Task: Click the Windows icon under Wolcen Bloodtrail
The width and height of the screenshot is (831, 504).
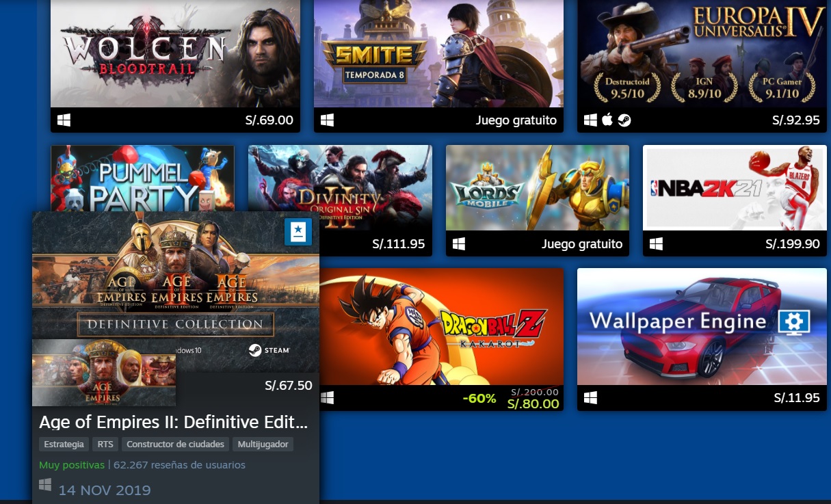Action: click(x=64, y=120)
